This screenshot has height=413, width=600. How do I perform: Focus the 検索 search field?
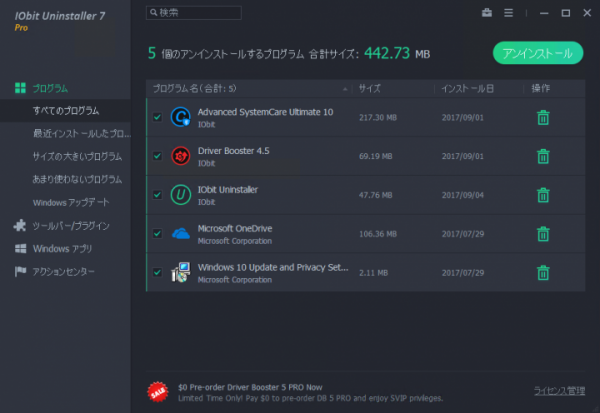[x=194, y=13]
